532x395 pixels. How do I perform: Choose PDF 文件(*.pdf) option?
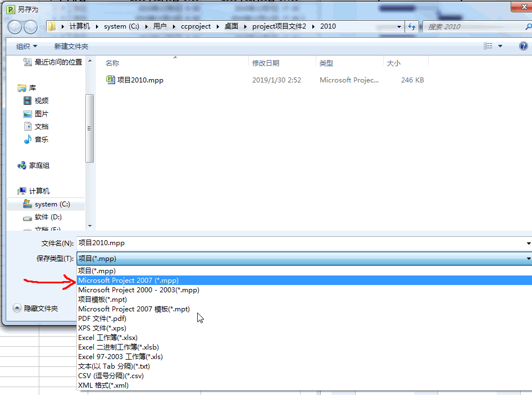tap(304, 319)
